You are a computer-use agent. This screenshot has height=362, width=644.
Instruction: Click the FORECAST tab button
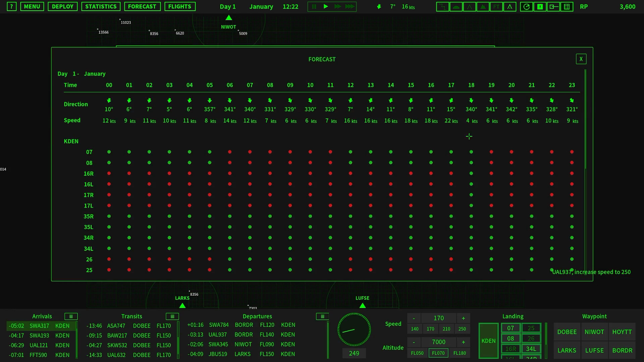[142, 6]
